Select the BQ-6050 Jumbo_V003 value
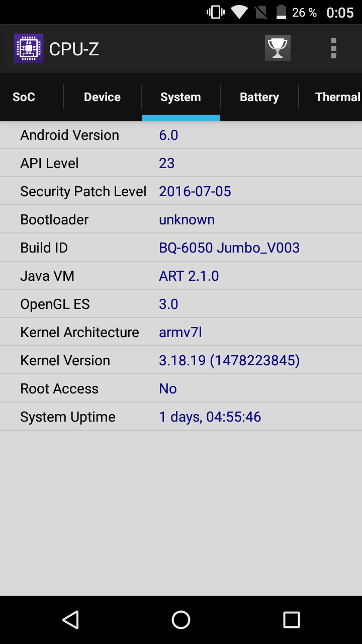Viewport: 362px width, 644px height. click(x=229, y=248)
